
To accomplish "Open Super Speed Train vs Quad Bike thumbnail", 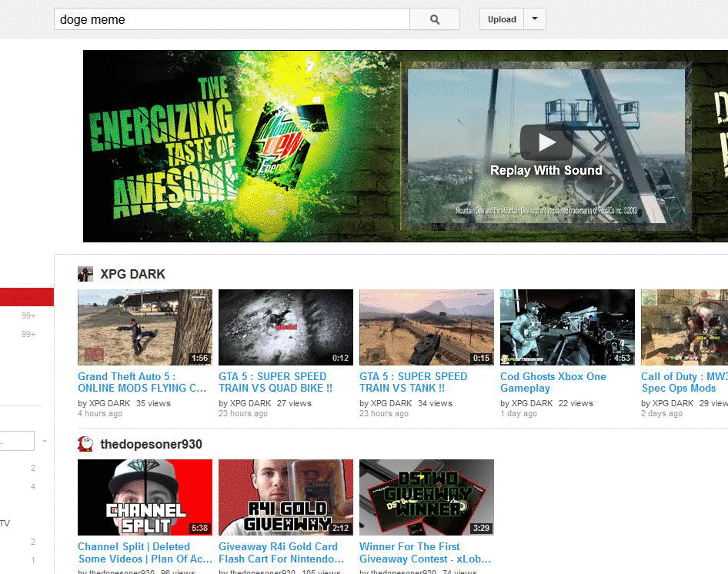I will [286, 327].
